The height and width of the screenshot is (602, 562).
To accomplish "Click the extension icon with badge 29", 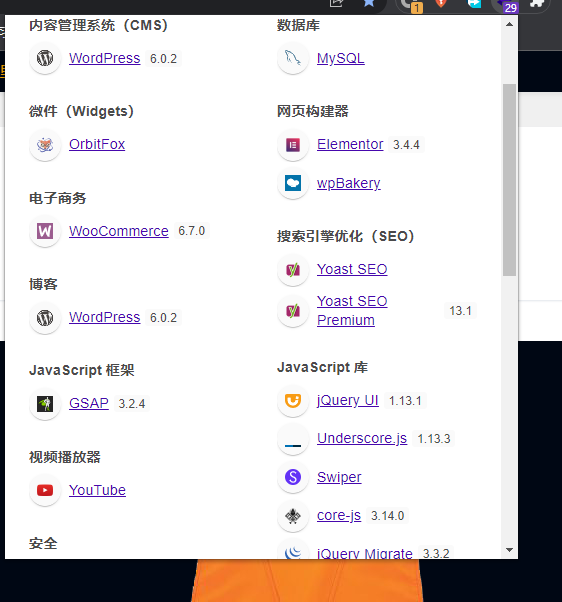I will tap(506, 5).
